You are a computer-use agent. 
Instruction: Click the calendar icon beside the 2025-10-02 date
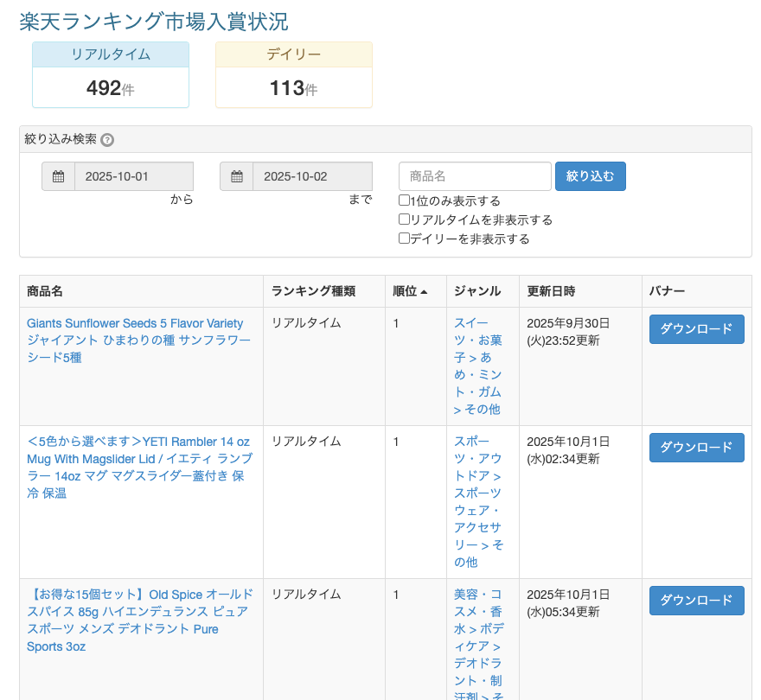237,176
